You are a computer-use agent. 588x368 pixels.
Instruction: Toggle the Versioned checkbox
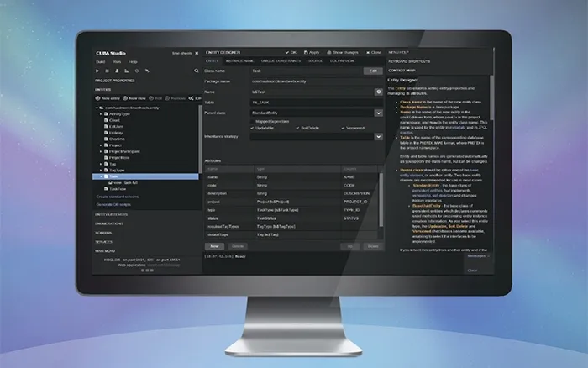pyautogui.click(x=343, y=128)
